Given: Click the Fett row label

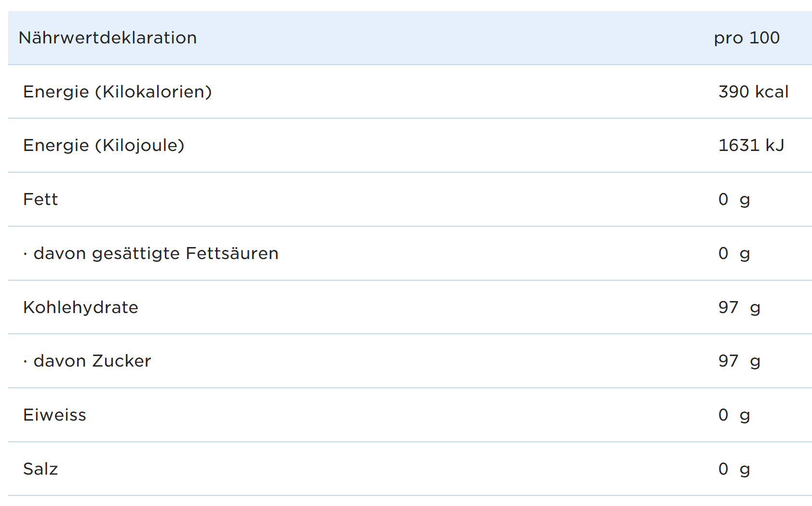Looking at the screenshot, I should coord(41,199).
